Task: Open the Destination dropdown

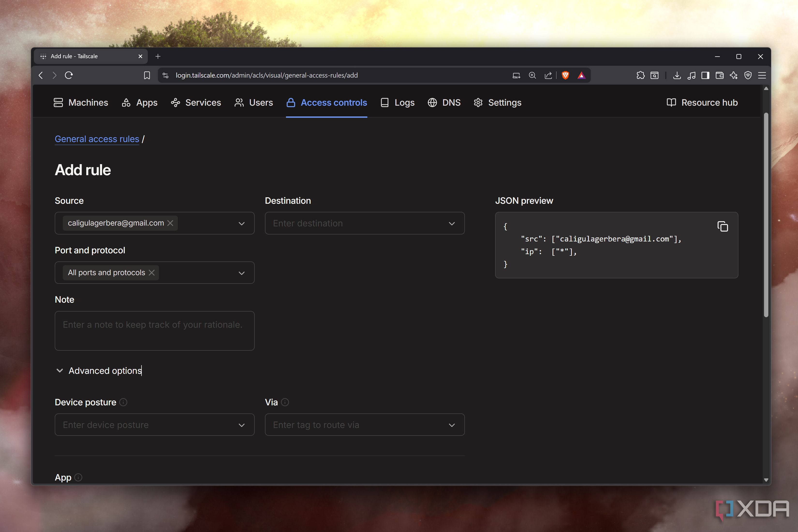Action: tap(365, 223)
